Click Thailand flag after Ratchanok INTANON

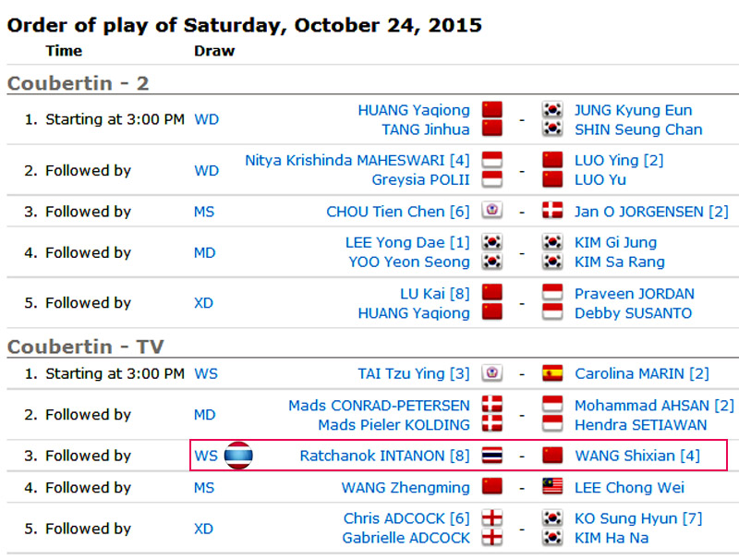[492, 456]
